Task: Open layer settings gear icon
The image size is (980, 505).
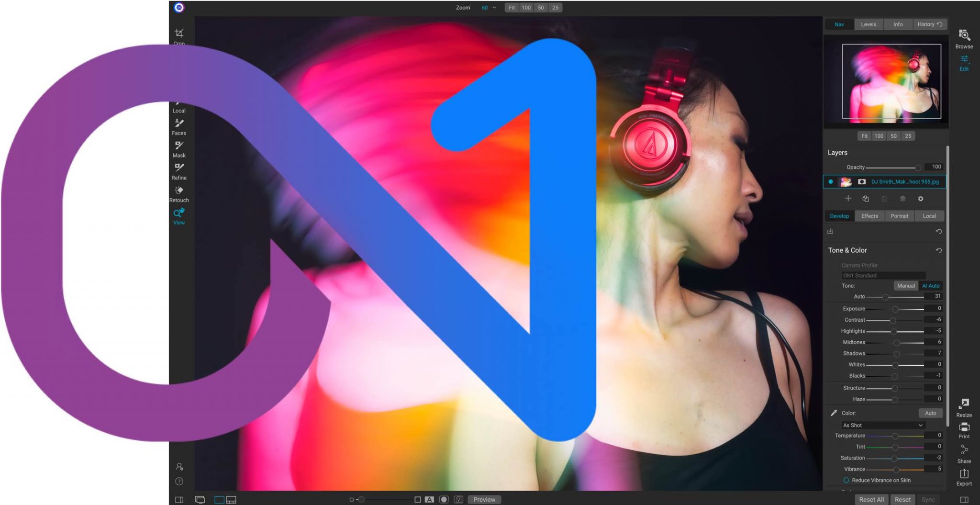Action: (x=920, y=199)
